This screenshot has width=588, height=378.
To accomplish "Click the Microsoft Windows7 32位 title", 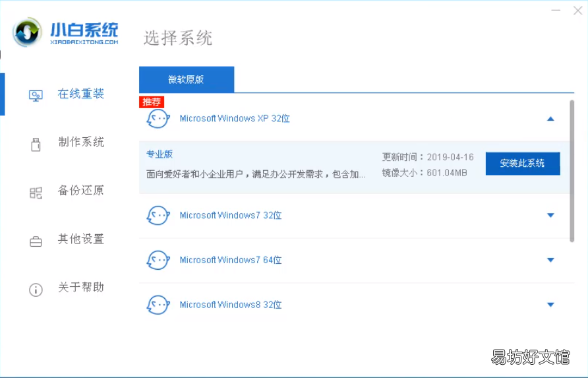I will [231, 216].
